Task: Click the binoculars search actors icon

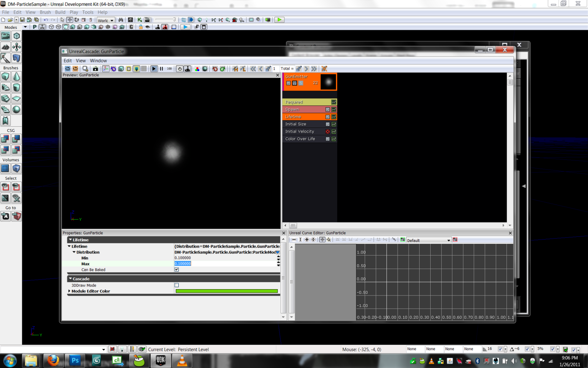Action: tap(121, 20)
